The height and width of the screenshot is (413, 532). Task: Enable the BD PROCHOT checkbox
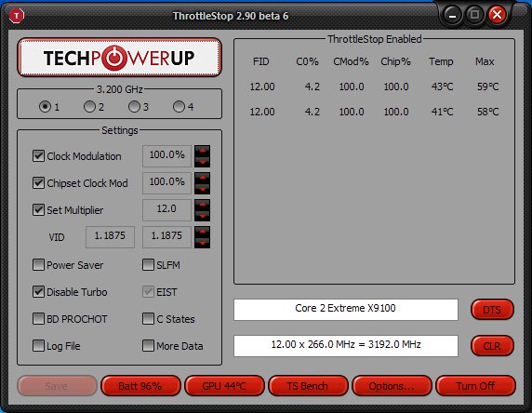pyautogui.click(x=38, y=319)
